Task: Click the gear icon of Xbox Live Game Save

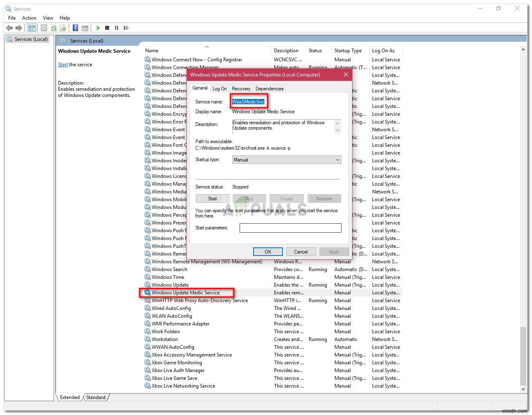Action: coord(147,378)
